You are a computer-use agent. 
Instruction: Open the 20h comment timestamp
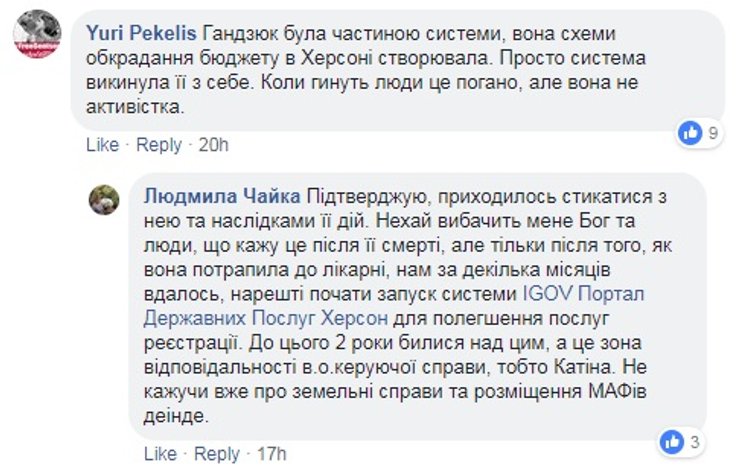pyautogui.click(x=213, y=145)
